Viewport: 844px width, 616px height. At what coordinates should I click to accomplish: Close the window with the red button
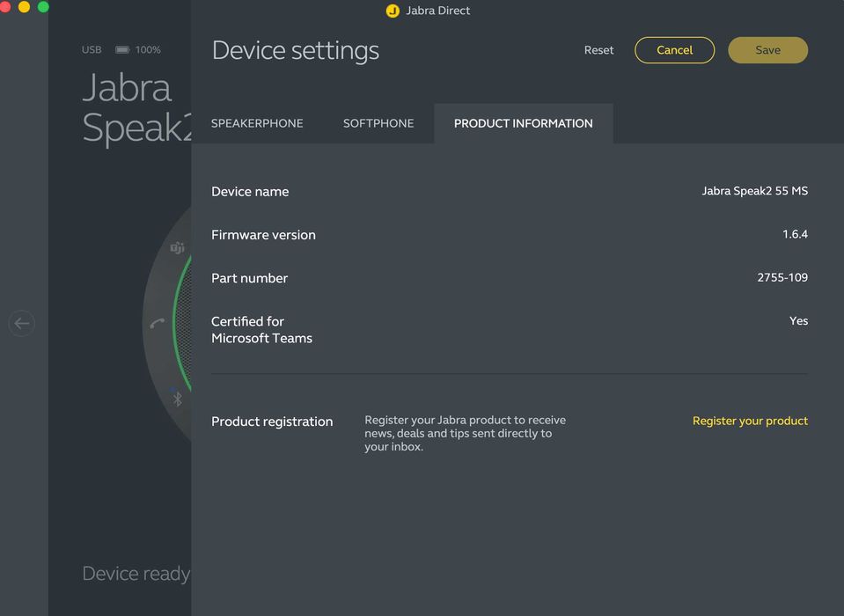[x=5, y=7]
